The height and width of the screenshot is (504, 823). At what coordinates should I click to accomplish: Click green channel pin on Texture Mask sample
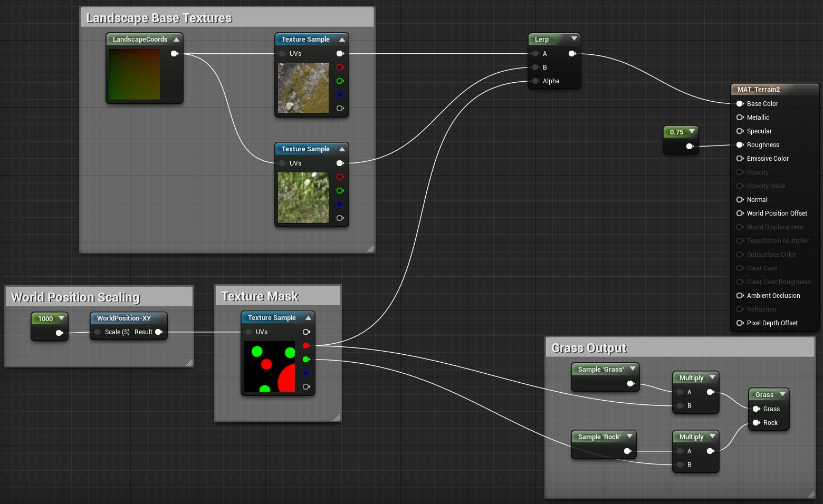pos(306,360)
